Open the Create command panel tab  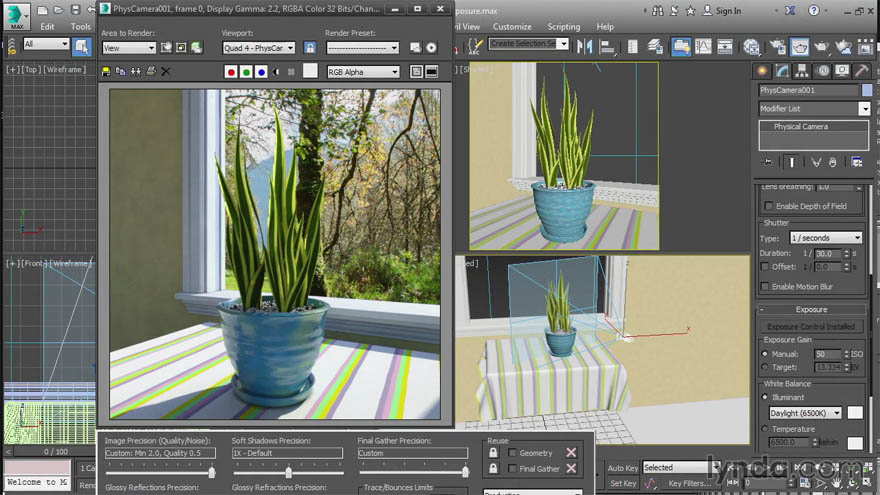[x=762, y=71]
